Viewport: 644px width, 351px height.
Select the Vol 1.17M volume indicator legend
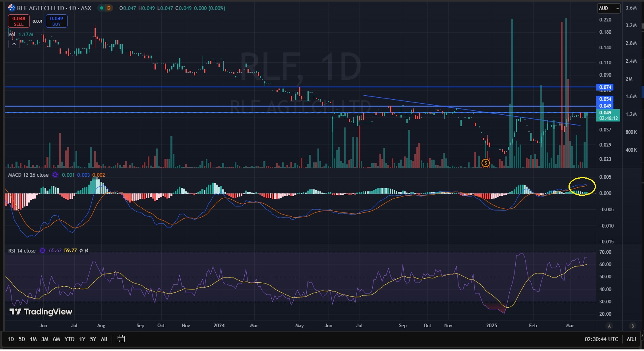point(21,35)
